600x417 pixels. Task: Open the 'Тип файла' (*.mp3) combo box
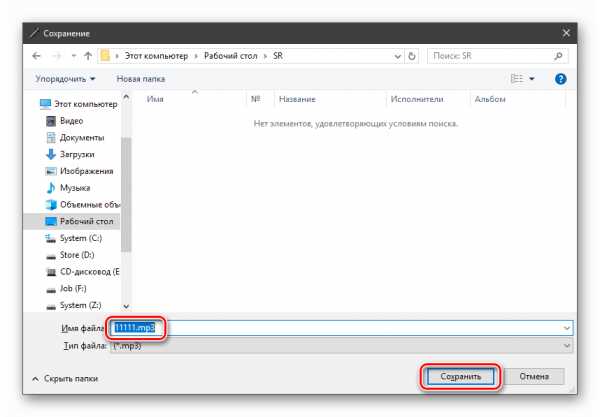pos(341,346)
